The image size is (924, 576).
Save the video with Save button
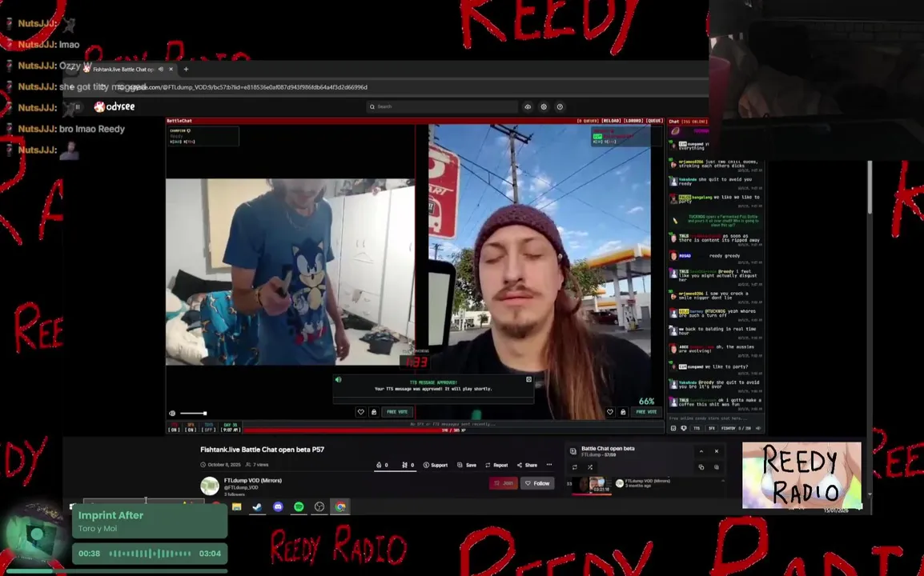pyautogui.click(x=467, y=465)
